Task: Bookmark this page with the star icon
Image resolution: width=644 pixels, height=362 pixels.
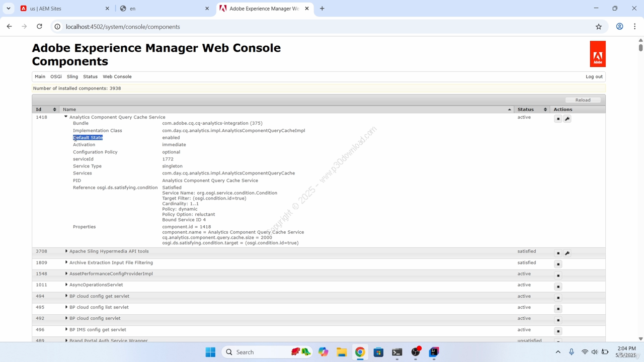Action: [x=599, y=27]
